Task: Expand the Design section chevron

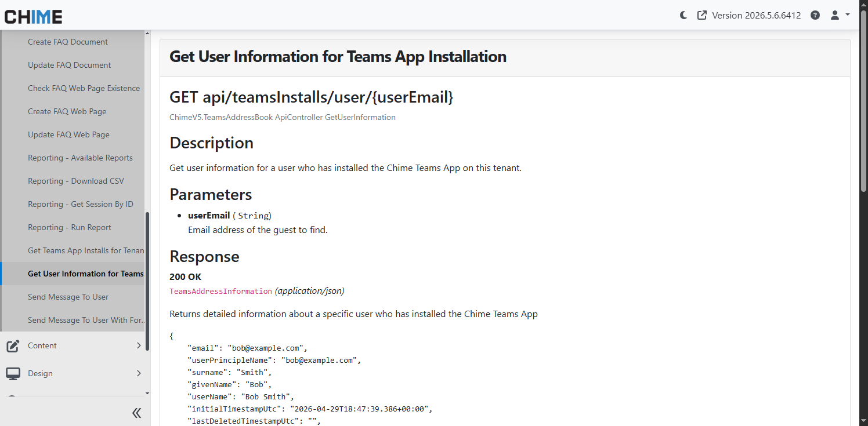Action: (x=139, y=373)
